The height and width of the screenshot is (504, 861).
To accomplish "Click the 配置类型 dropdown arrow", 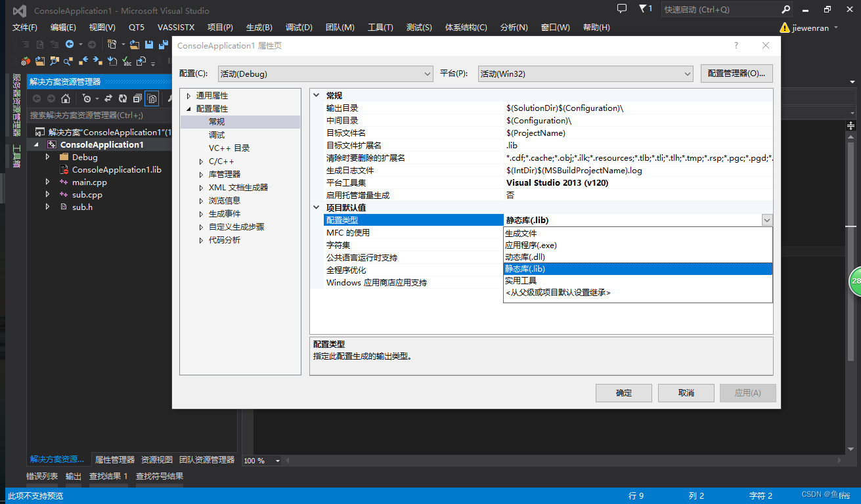I will click(x=767, y=220).
